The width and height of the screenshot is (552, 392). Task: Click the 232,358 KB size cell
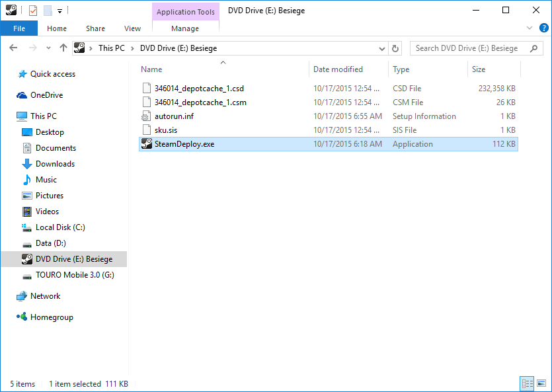click(x=496, y=89)
